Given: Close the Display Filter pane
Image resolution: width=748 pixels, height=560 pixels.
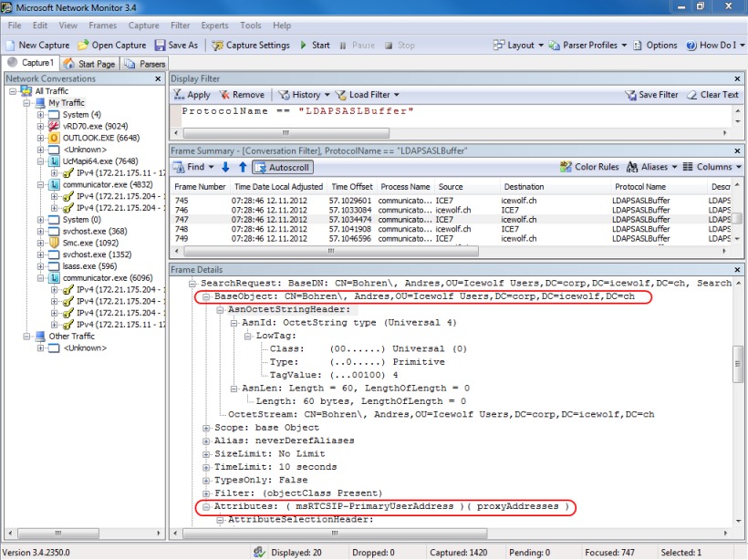Looking at the screenshot, I should point(737,78).
